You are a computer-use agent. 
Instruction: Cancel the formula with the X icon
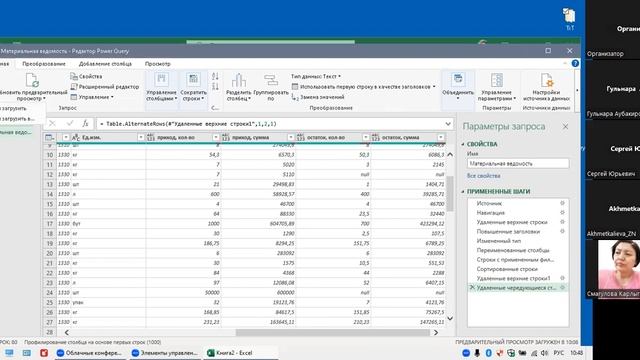pos(52,123)
